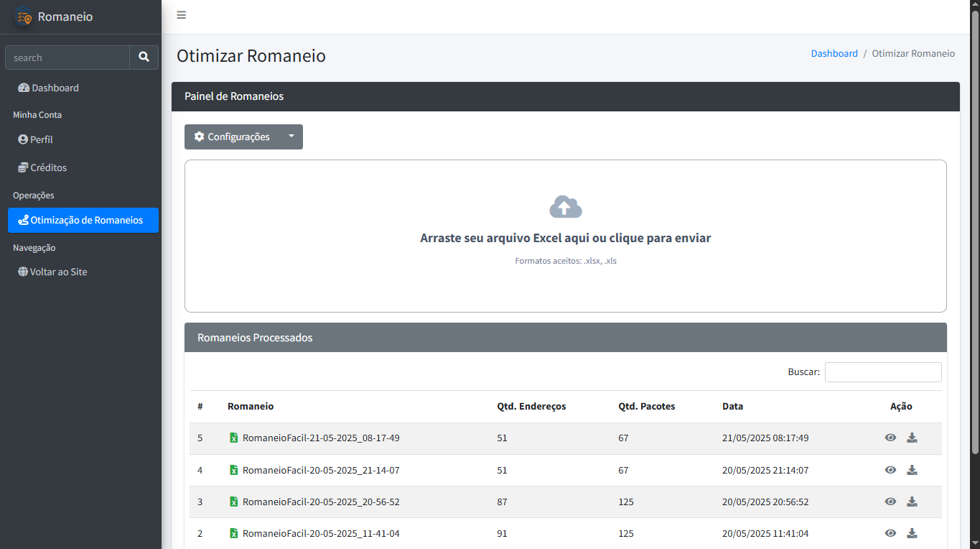
Task: Click Excel icon of row 4 romaneio
Action: coord(233,470)
